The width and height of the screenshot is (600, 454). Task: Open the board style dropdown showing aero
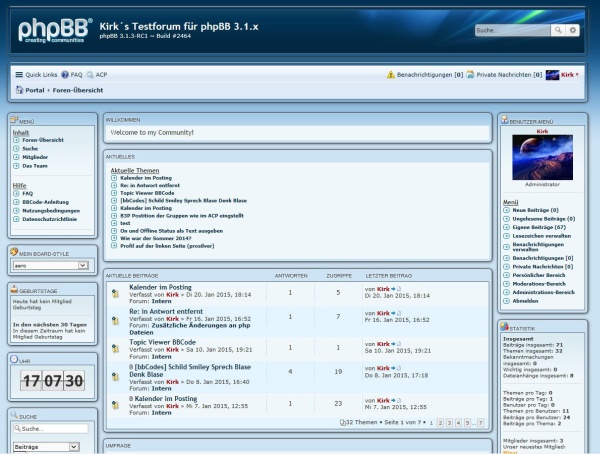(48, 266)
